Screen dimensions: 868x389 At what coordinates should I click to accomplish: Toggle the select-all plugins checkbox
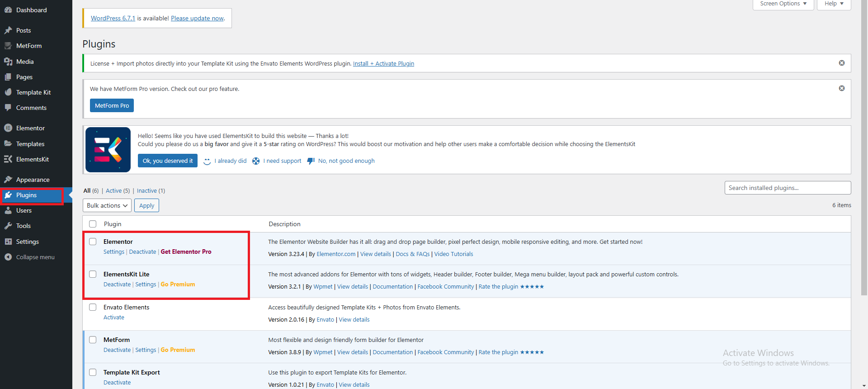coord(93,224)
